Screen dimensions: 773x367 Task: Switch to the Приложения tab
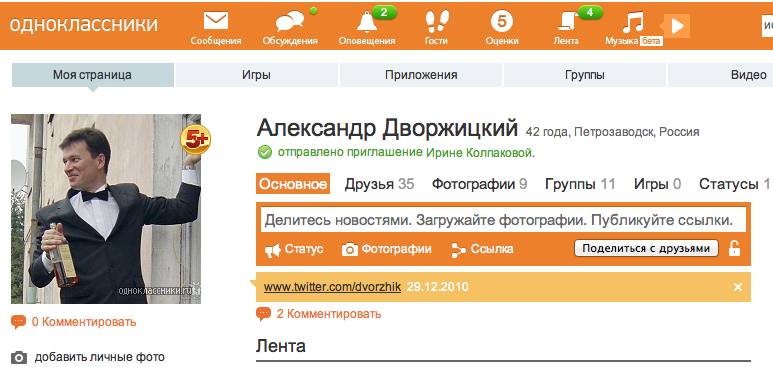pyautogui.click(x=421, y=75)
